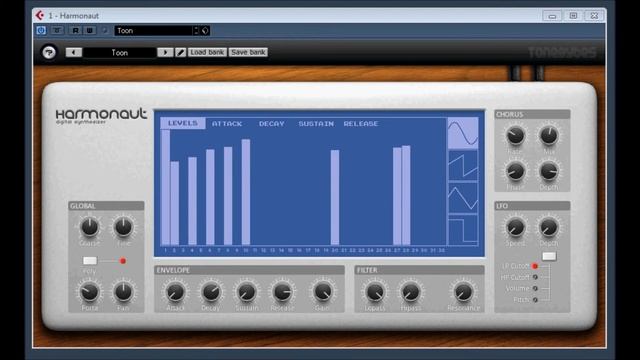Click the small round icon after the W button
Screen dimensions: 640x360
pyautogui.click(x=104, y=31)
